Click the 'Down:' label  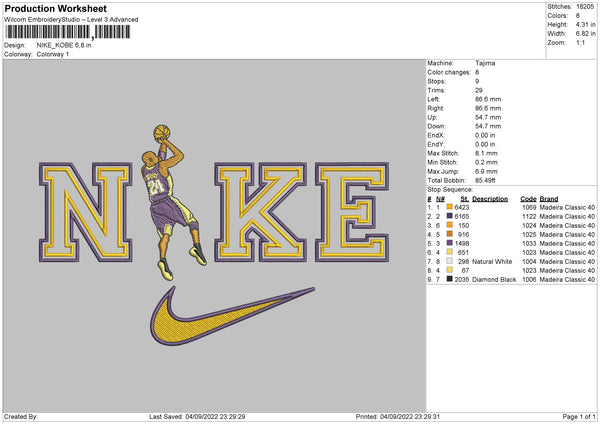coord(437,126)
